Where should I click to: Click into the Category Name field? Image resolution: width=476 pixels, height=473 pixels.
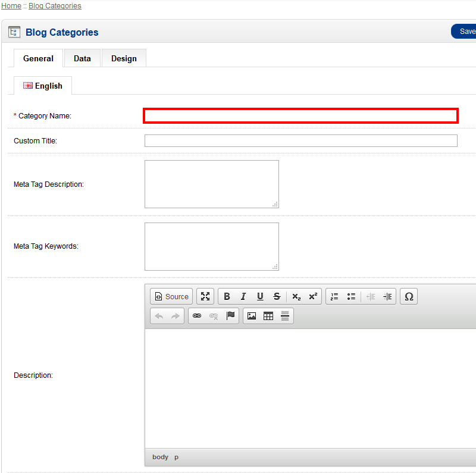pyautogui.click(x=300, y=116)
